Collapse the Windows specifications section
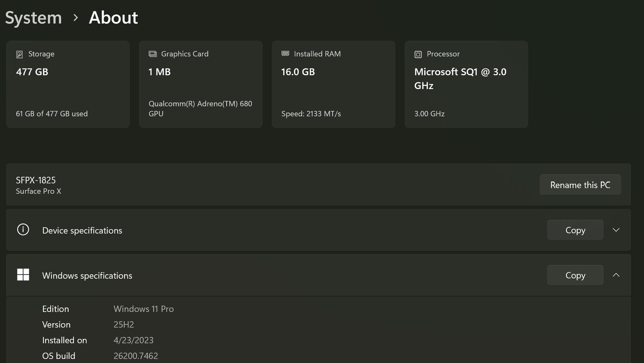644x363 pixels. pyautogui.click(x=616, y=275)
